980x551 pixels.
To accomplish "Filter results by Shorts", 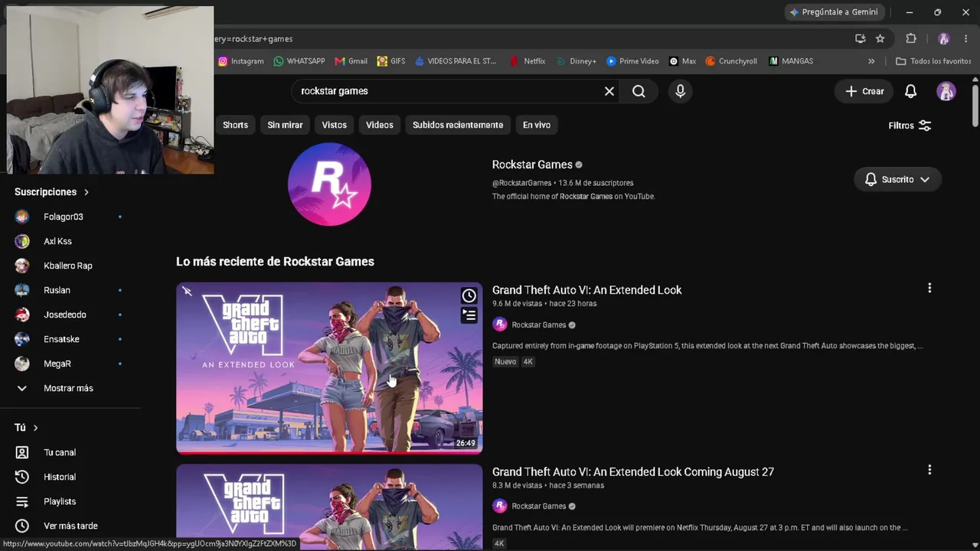I will (x=235, y=125).
